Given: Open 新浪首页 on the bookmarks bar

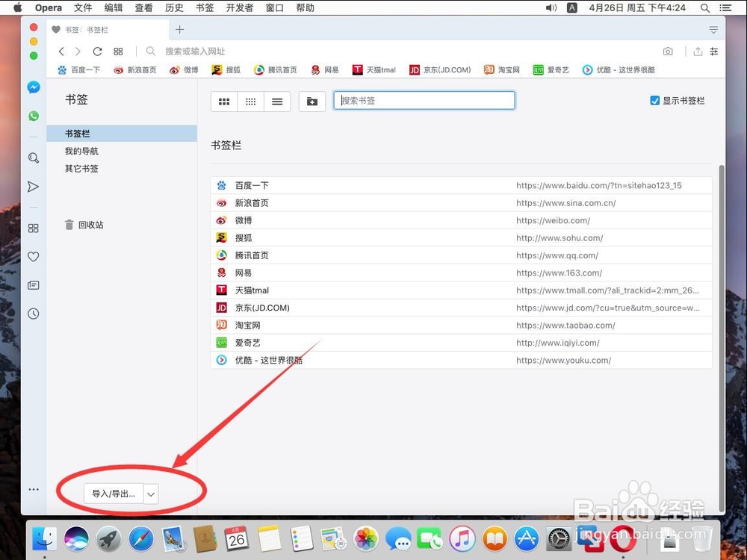Looking at the screenshot, I should pyautogui.click(x=134, y=70).
